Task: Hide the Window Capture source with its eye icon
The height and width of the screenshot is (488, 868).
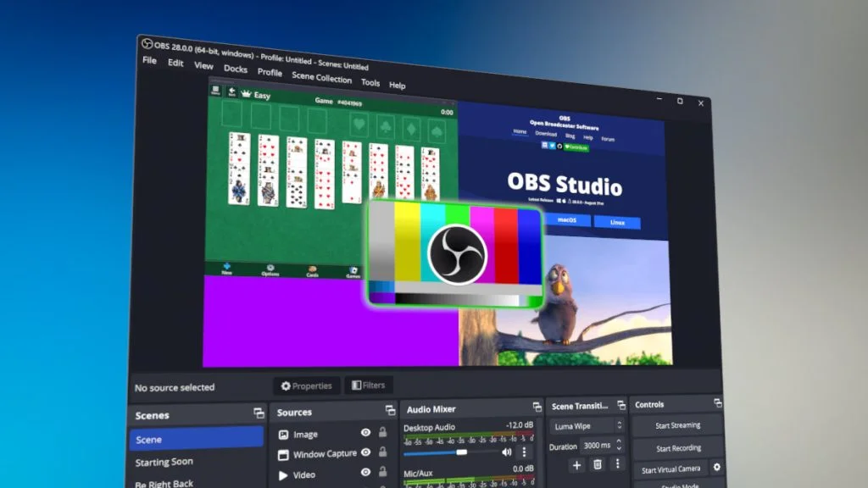Action: [x=365, y=452]
